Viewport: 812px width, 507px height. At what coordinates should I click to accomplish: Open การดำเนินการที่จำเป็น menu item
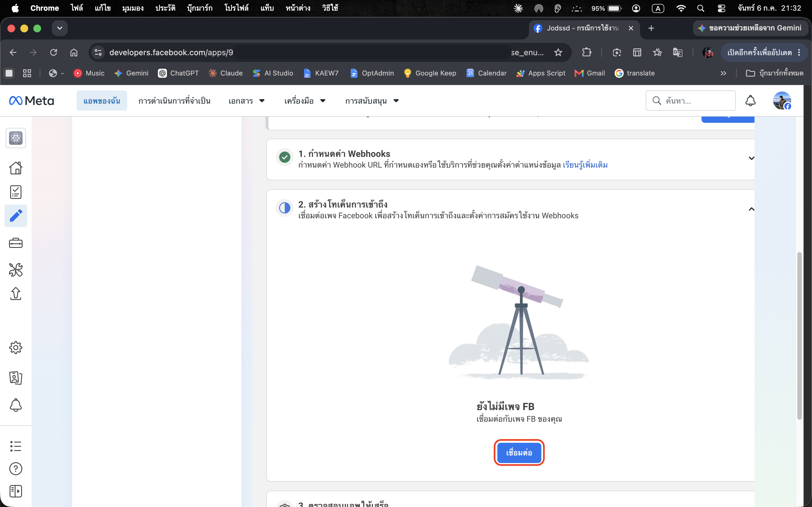coord(174,101)
